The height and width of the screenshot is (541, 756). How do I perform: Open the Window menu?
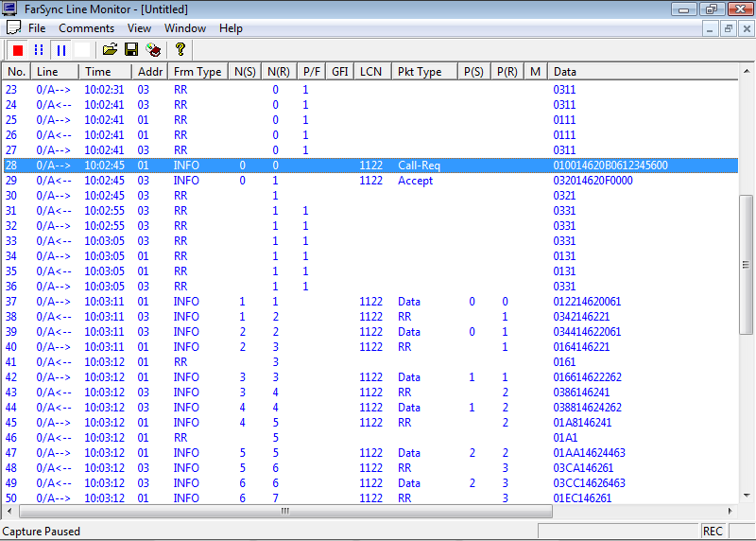pos(185,28)
